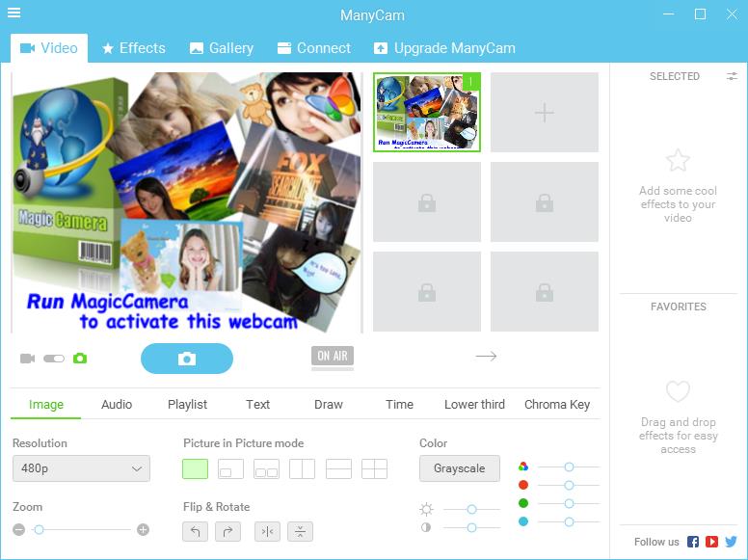Toggle the ON AIR broadcast indicator
The width and height of the screenshot is (748, 560).
[x=333, y=356]
